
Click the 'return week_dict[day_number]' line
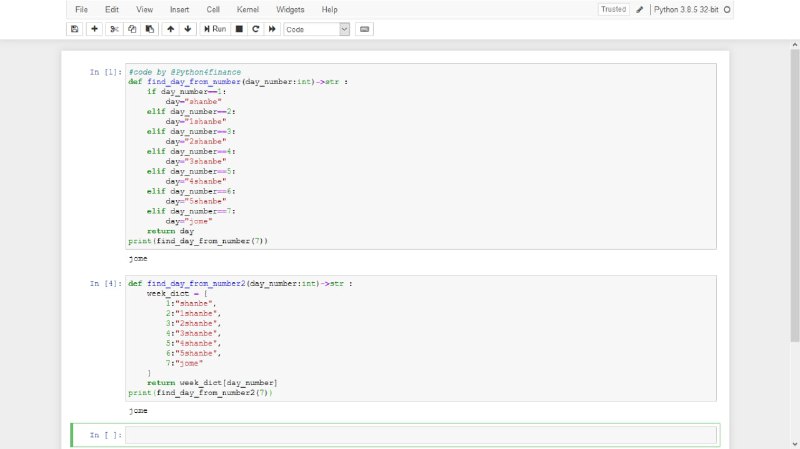click(x=212, y=383)
